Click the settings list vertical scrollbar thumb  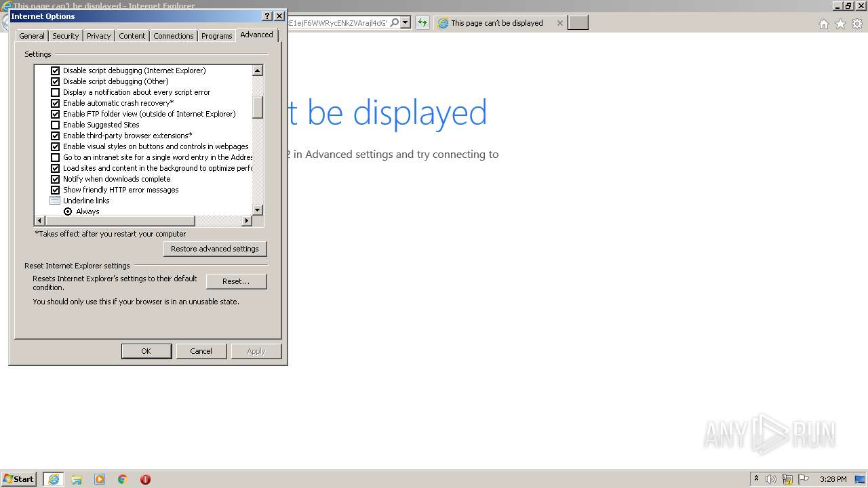(258, 108)
